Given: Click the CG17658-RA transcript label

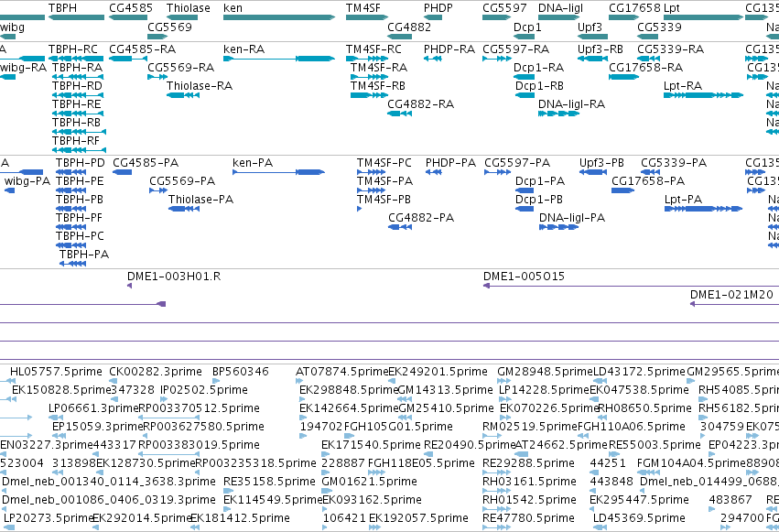Looking at the screenshot, I should [x=646, y=68].
